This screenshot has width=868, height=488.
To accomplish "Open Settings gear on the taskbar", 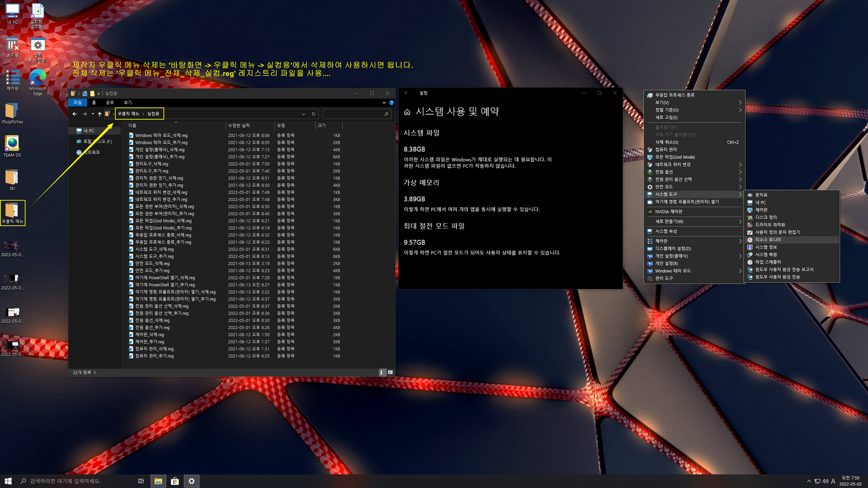I will point(191,481).
